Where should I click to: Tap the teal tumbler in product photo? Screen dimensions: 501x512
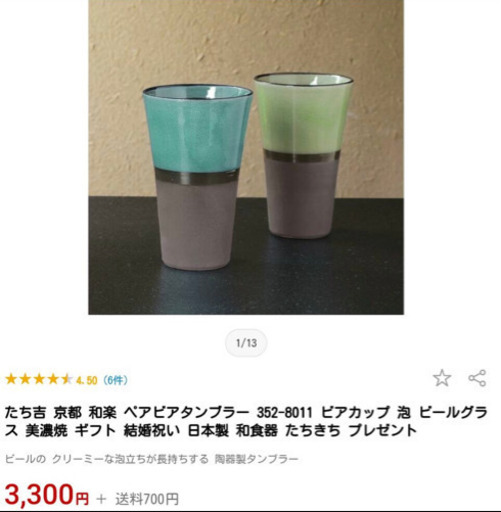[x=197, y=177]
